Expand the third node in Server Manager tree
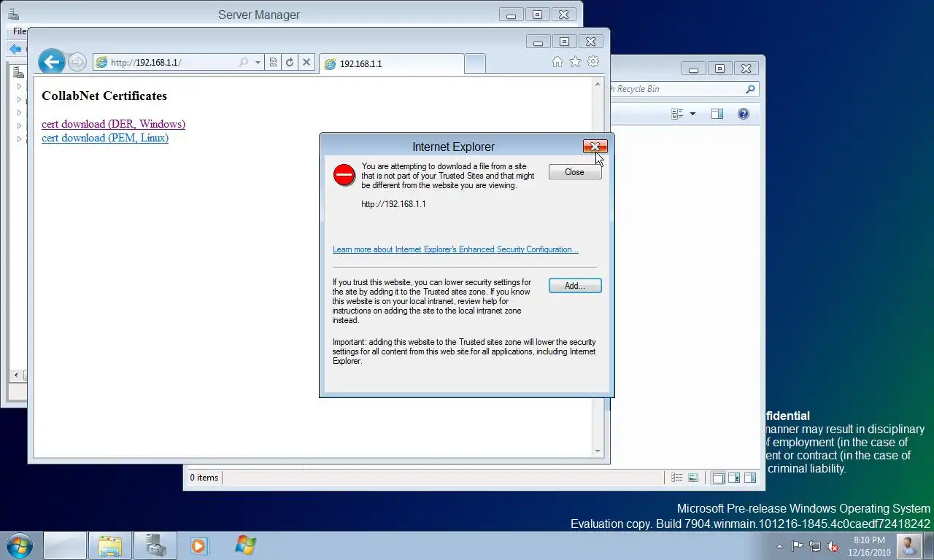 [20, 113]
